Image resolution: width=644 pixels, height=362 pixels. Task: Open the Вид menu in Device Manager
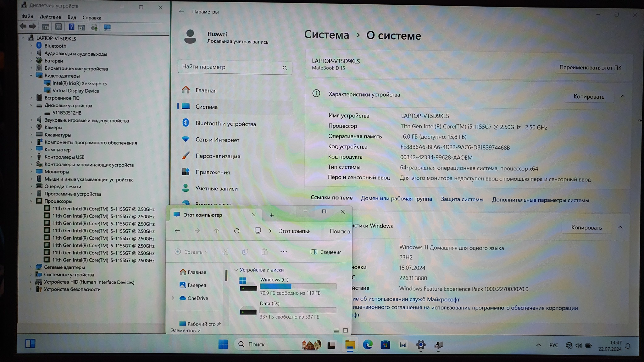pyautogui.click(x=72, y=17)
